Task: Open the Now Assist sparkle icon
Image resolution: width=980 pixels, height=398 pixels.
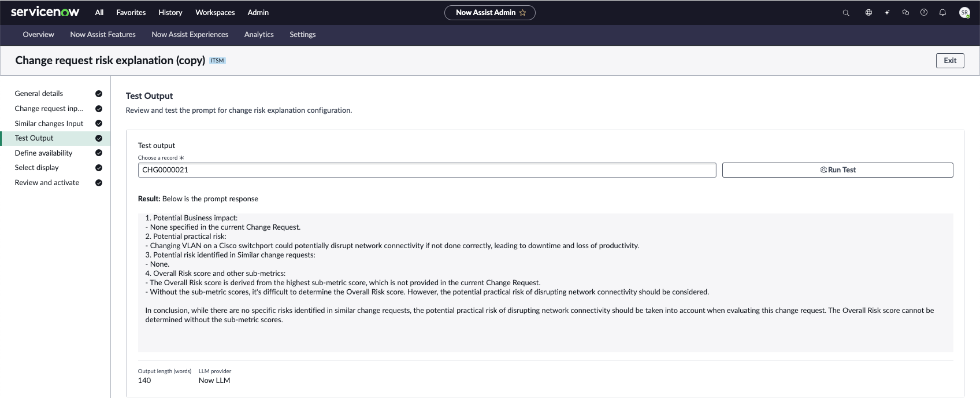Action: [x=887, y=13]
